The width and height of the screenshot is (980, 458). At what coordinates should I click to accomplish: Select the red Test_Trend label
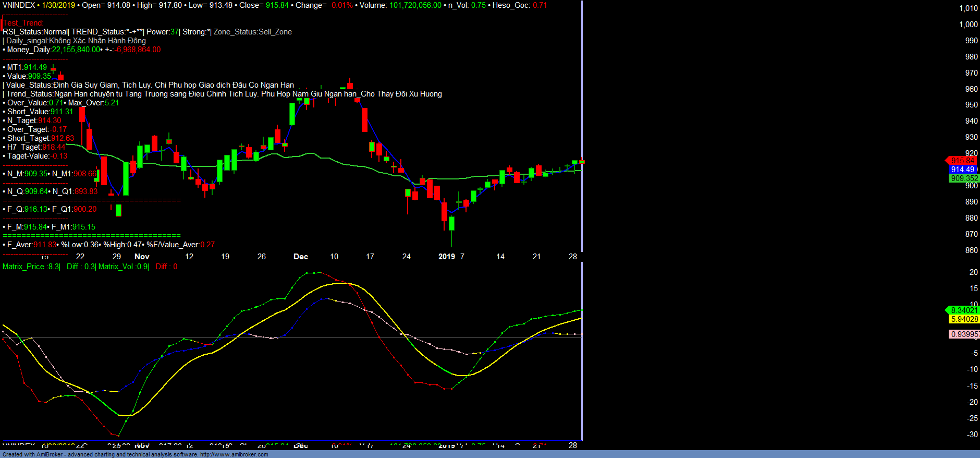tap(23, 23)
